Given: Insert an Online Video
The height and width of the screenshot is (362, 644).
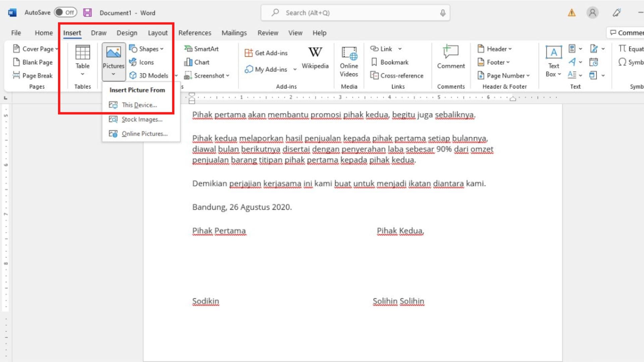Looking at the screenshot, I should 348,62.
